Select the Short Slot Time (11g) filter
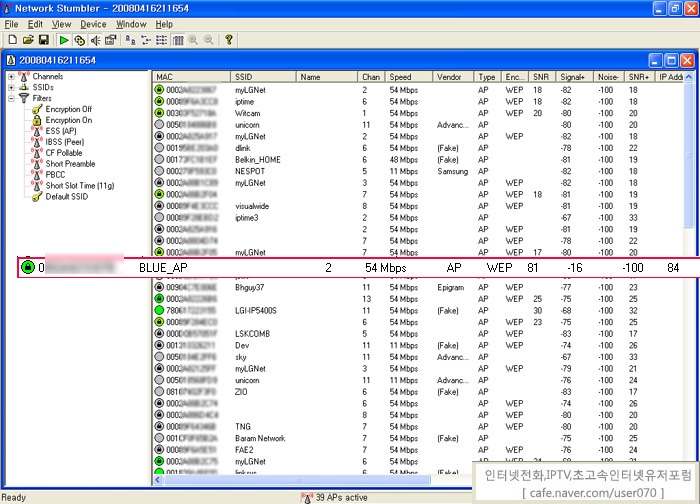The image size is (700, 504). (79, 186)
